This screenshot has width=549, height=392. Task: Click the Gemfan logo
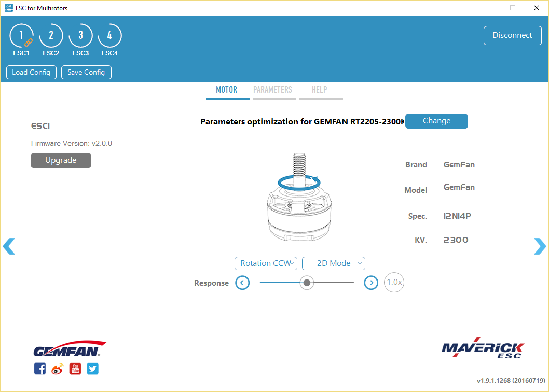coord(70,348)
